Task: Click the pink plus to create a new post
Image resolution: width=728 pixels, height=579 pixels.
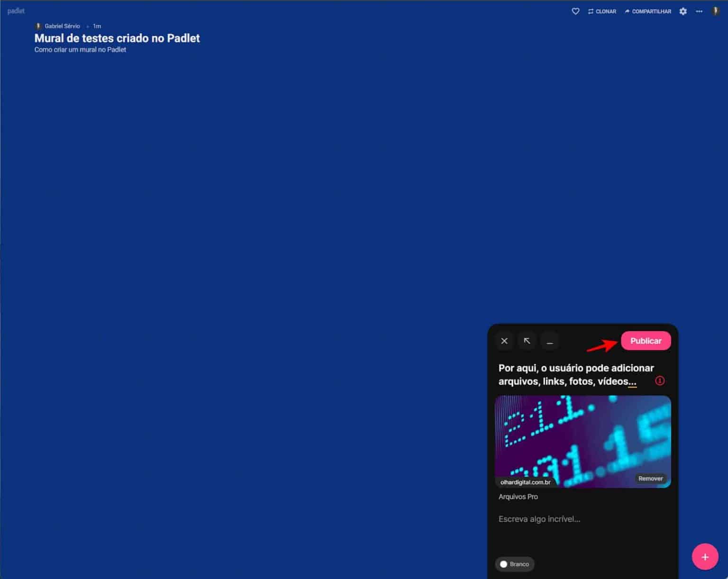Action: pos(705,557)
